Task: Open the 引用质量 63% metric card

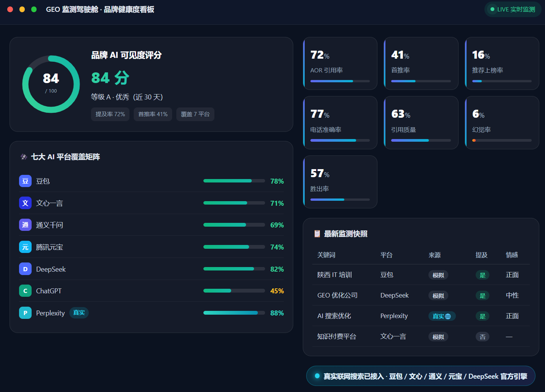Action: click(421, 123)
